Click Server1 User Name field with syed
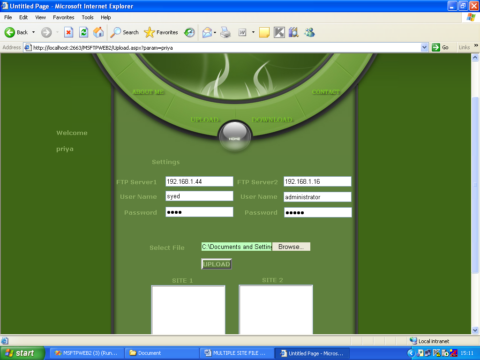This screenshot has height=360, width=480. click(x=199, y=196)
